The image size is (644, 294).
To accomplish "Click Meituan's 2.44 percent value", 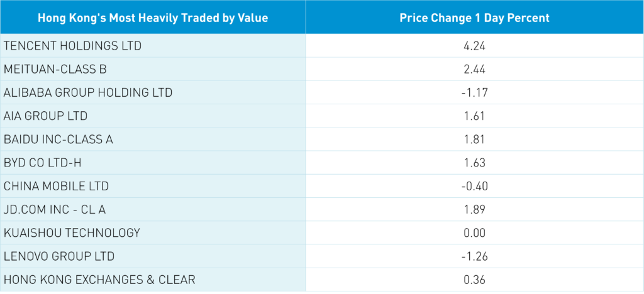I will [x=475, y=69].
